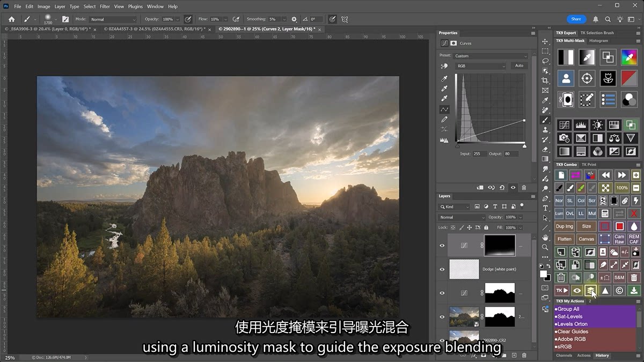Switch to the TK Selection Brush tab
Image resolution: width=644 pixels, height=362 pixels.
[x=597, y=33]
